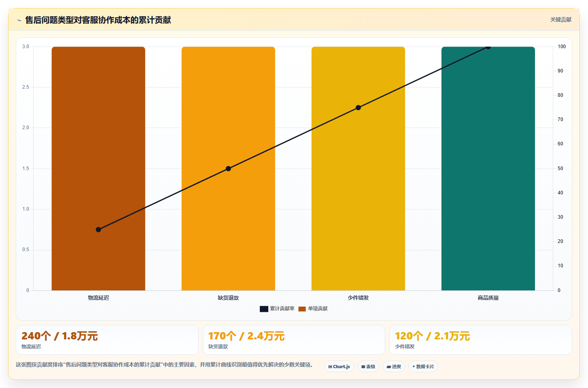Click the 3.0 tick on the left axis

[x=25, y=47]
